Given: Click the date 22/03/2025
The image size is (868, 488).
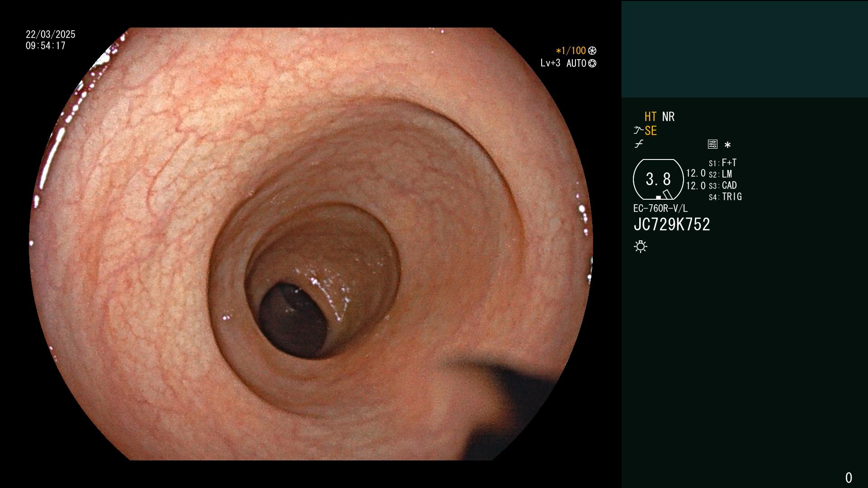Looking at the screenshot, I should click(x=51, y=34).
